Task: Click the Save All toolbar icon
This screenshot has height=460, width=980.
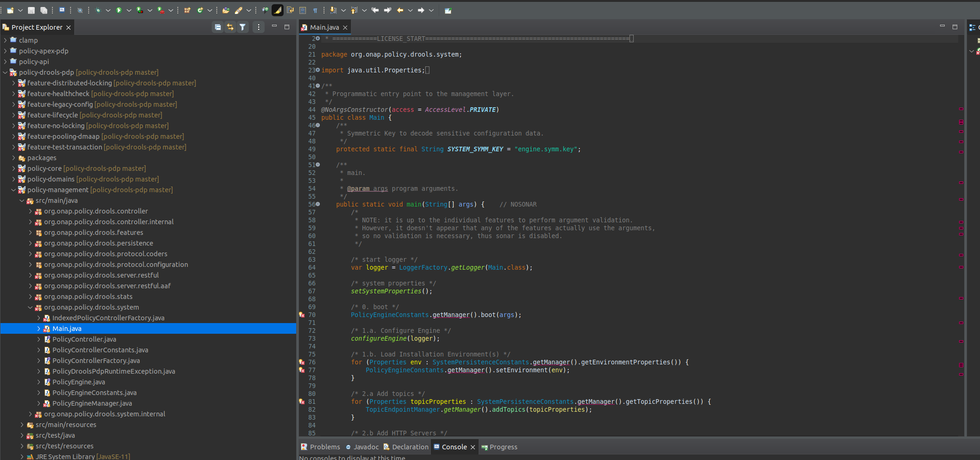Action: (x=44, y=10)
